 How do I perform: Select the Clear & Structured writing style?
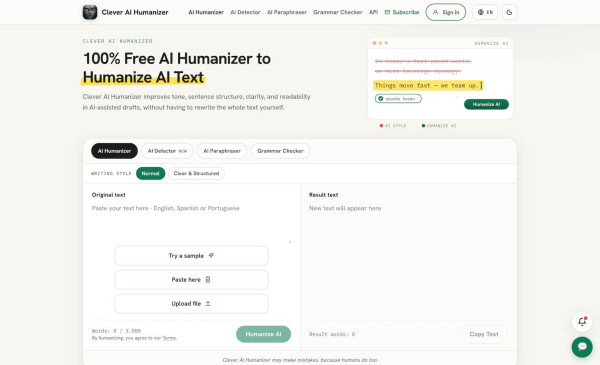click(x=196, y=173)
